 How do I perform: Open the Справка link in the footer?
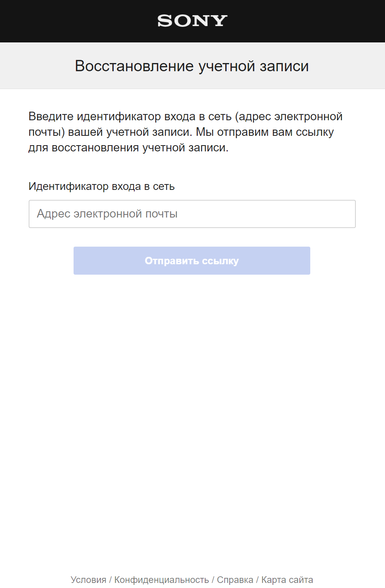pos(235,579)
